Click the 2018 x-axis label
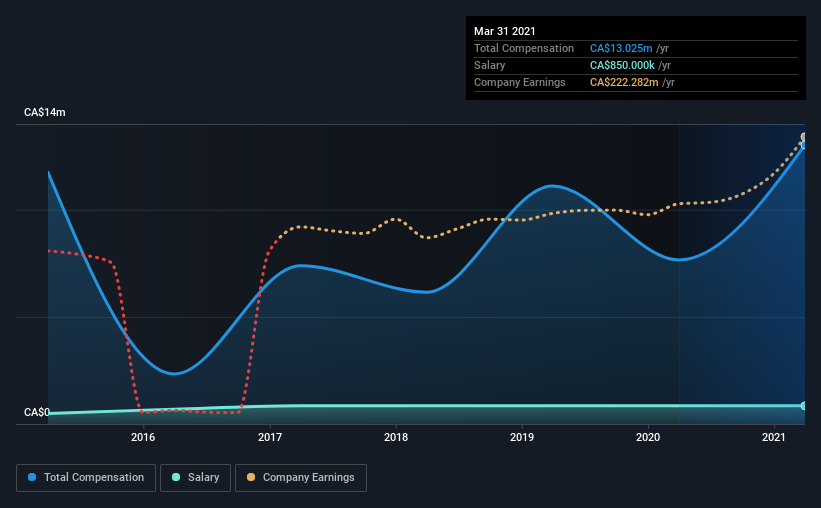Image resolution: width=821 pixels, height=508 pixels. [396, 437]
